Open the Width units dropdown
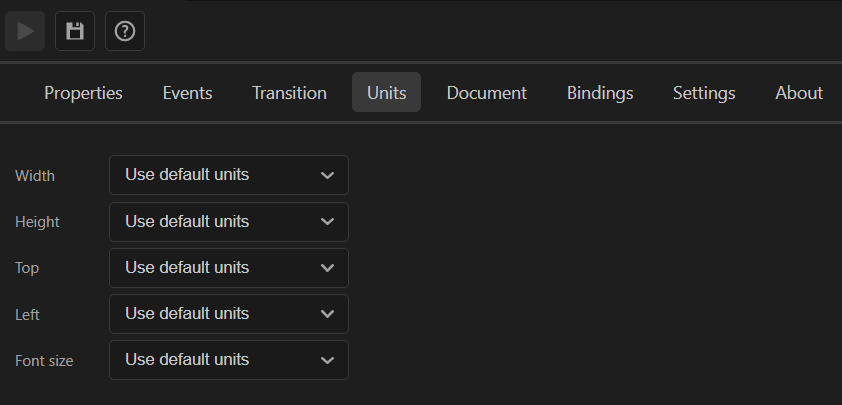 [229, 175]
